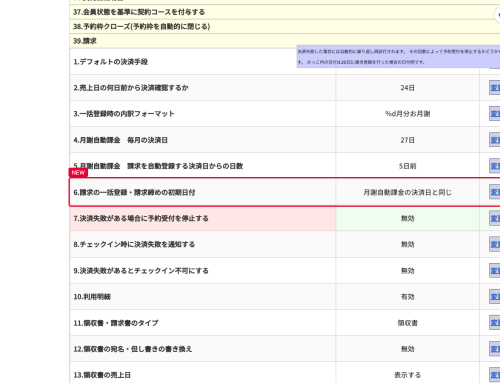Viewport: 500px width, 383px height.
Task: Click the value 月謝自動課金の決済日と同じ
Action: point(407,192)
